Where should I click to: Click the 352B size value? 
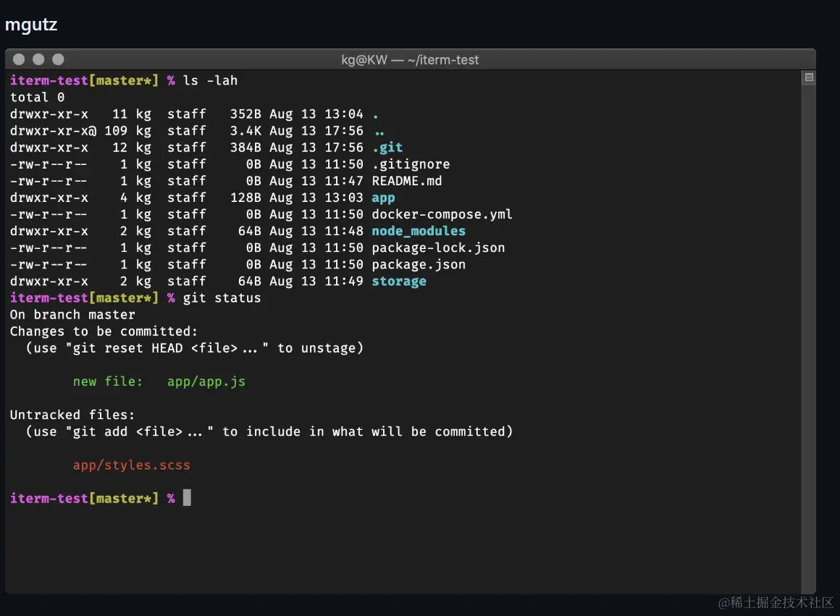tap(246, 114)
